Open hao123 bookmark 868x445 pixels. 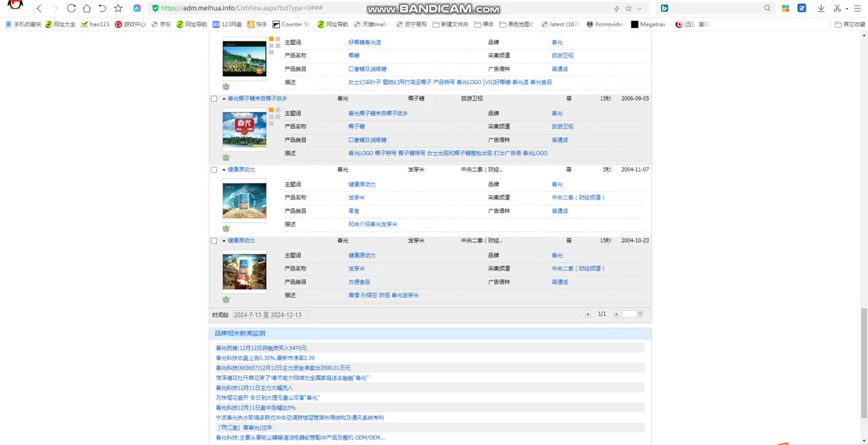pos(94,24)
